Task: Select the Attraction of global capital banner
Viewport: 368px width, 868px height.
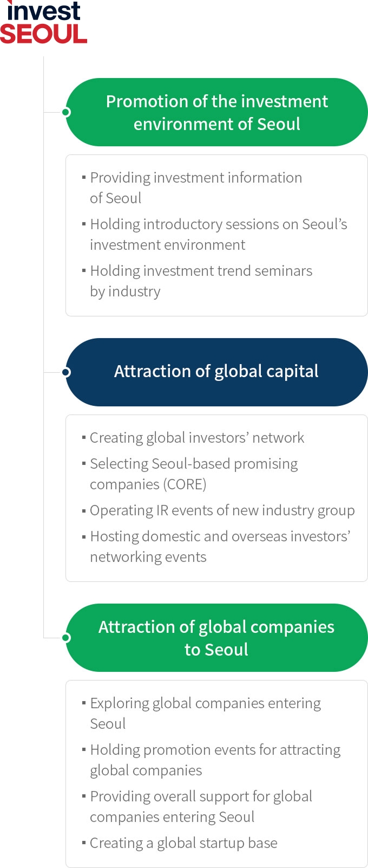Action: click(x=216, y=372)
